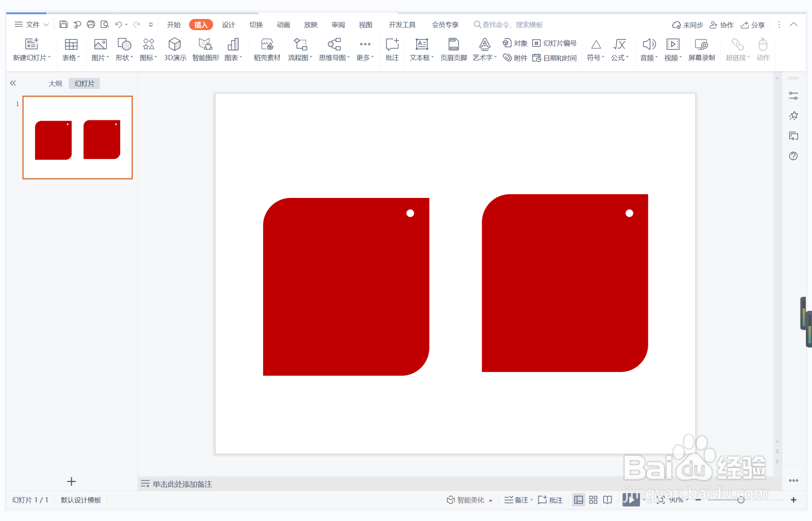
Task: Expand the undo history dropdown arrow
Action: pos(126,25)
